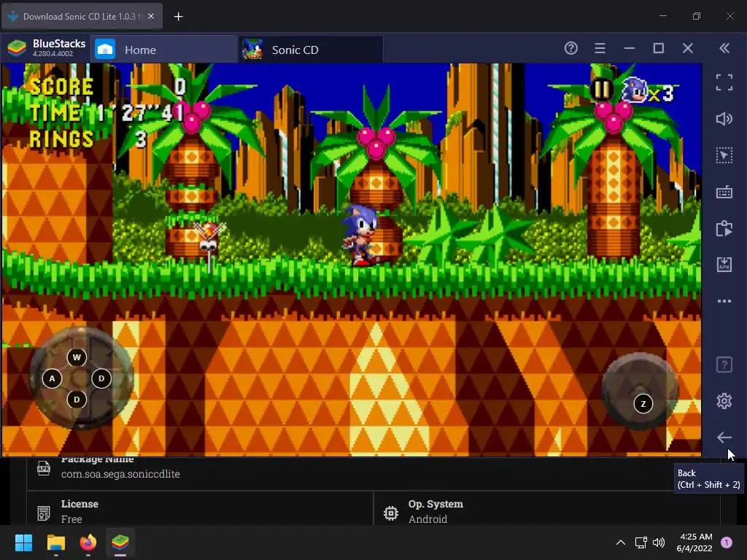
Task: Open new browser tab with plus button
Action: [178, 17]
